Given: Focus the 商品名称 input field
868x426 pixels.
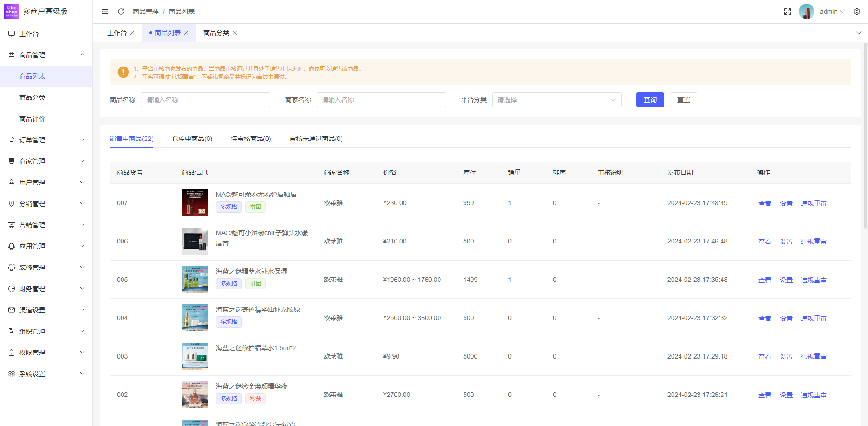Looking at the screenshot, I should tap(206, 100).
